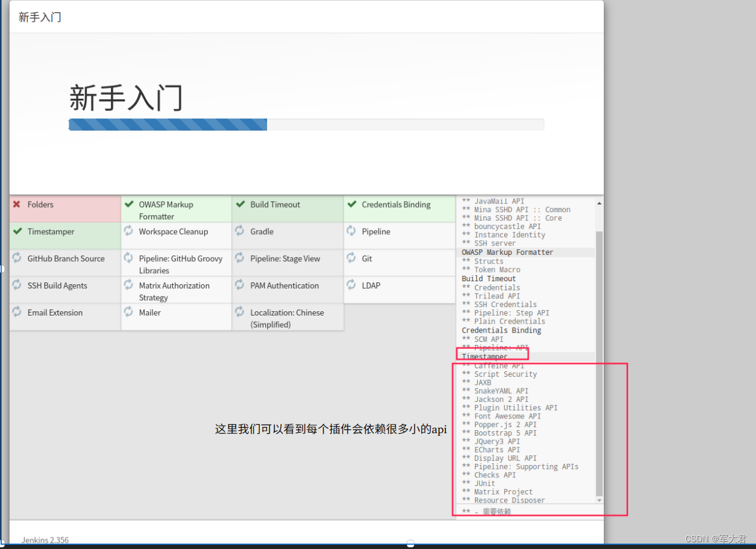Click the ** SSH Credentials log entry
756x549 pixels.
[499, 305]
